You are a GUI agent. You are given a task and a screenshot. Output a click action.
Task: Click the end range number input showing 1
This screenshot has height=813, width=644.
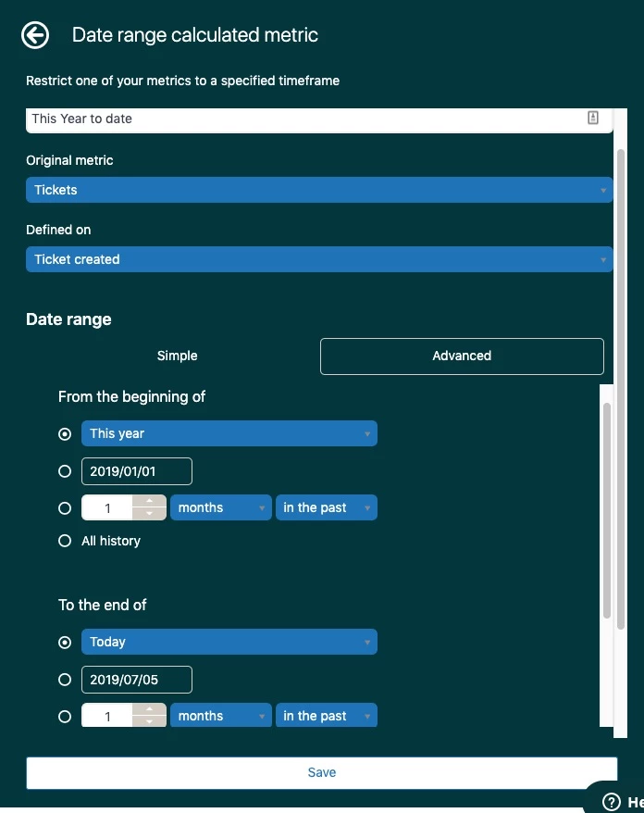(x=107, y=716)
